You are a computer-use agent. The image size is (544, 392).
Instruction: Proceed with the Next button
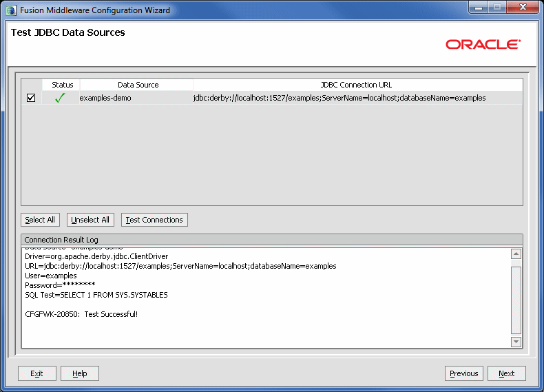click(x=507, y=373)
